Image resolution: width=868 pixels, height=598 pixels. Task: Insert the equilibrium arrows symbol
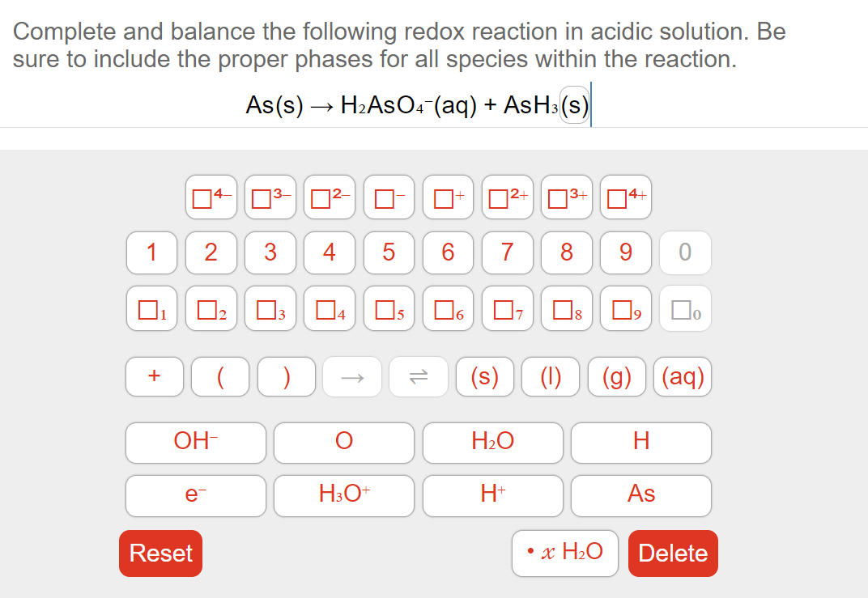tap(418, 375)
